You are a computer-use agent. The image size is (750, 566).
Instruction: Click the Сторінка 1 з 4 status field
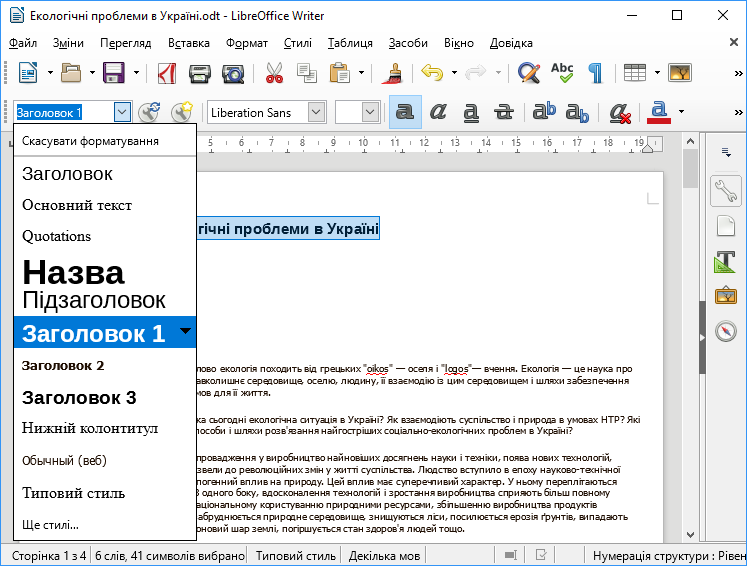pos(48,555)
